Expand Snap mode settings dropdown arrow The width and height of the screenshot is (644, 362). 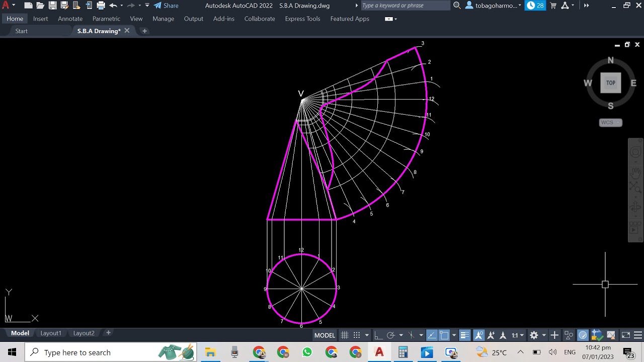tap(367, 335)
